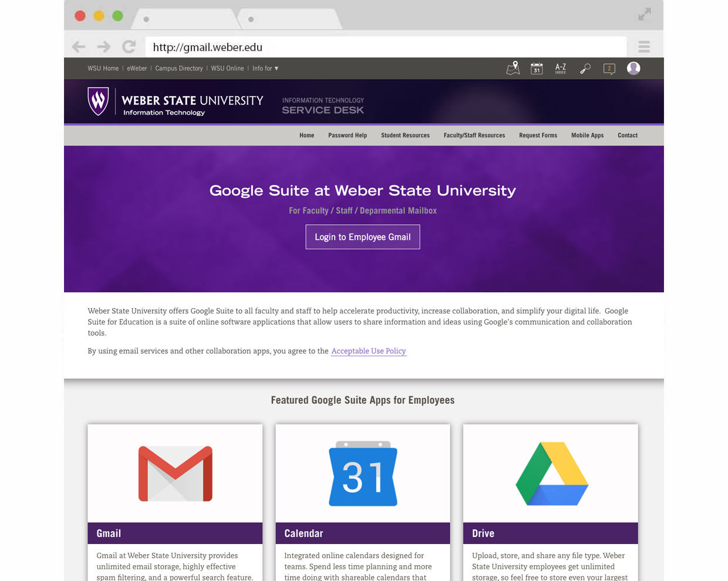Open Faculty/Staff Resources in the navigation bar
728x581 pixels.
[x=474, y=136]
